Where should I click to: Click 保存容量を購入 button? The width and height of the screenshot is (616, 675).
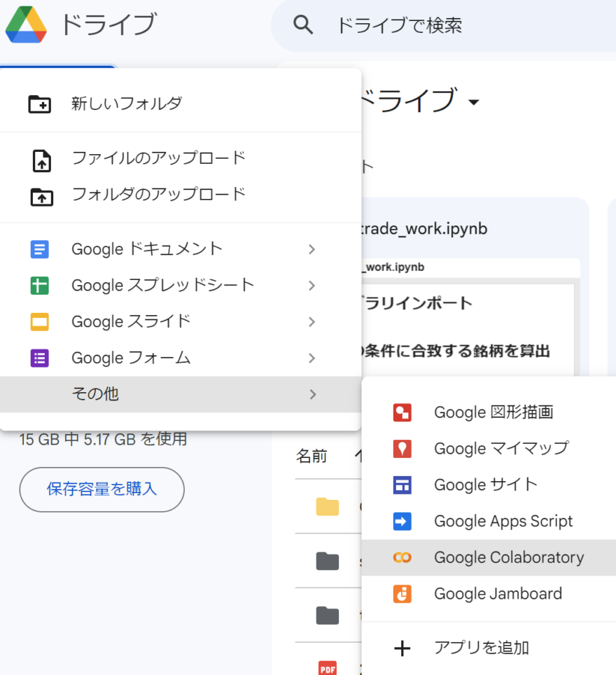coord(102,489)
